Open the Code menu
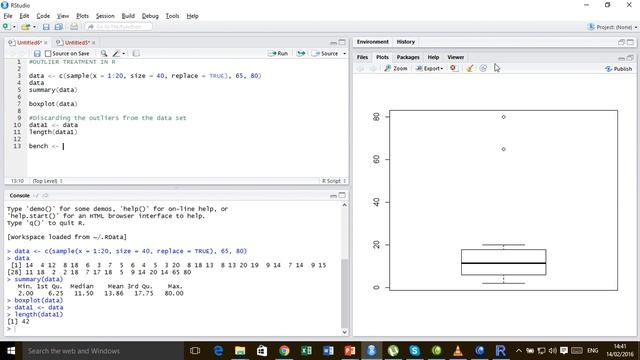 click(43, 16)
